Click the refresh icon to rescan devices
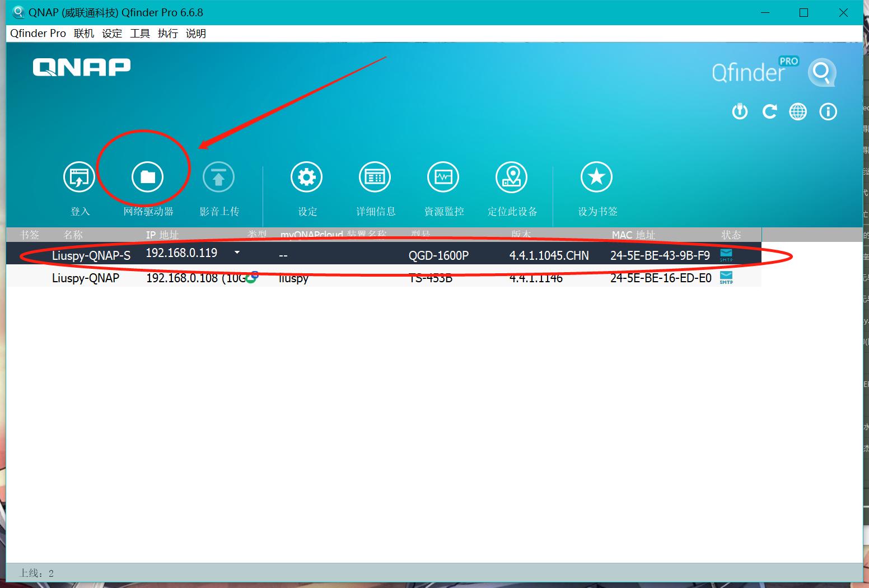The image size is (869, 588). pos(769,111)
